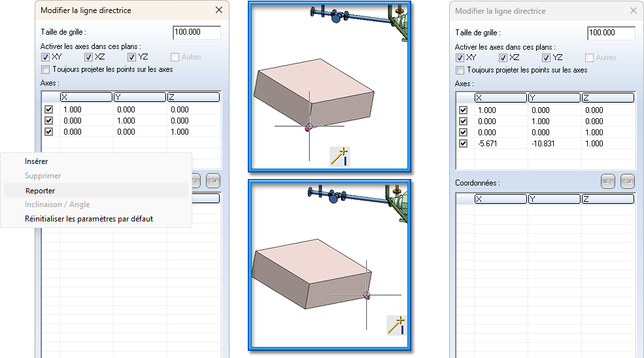Viewport: 644px width, 358px height.
Task: Click redo icon in left dialog
Action: (x=213, y=181)
